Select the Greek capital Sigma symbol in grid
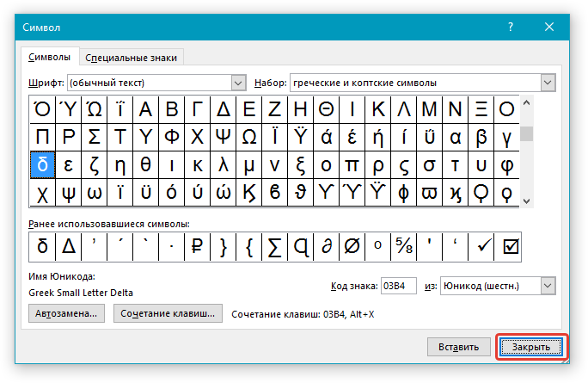 (94, 137)
